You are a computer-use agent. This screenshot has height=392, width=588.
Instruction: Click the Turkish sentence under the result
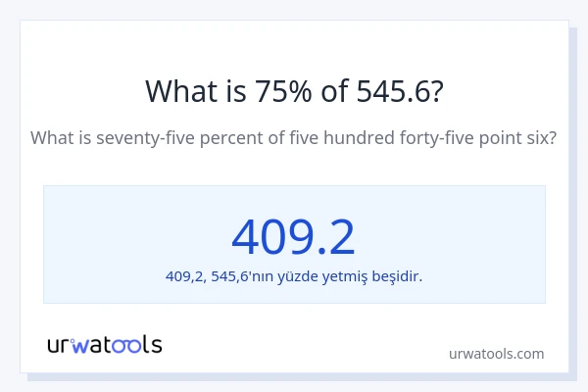pyautogui.click(x=294, y=276)
